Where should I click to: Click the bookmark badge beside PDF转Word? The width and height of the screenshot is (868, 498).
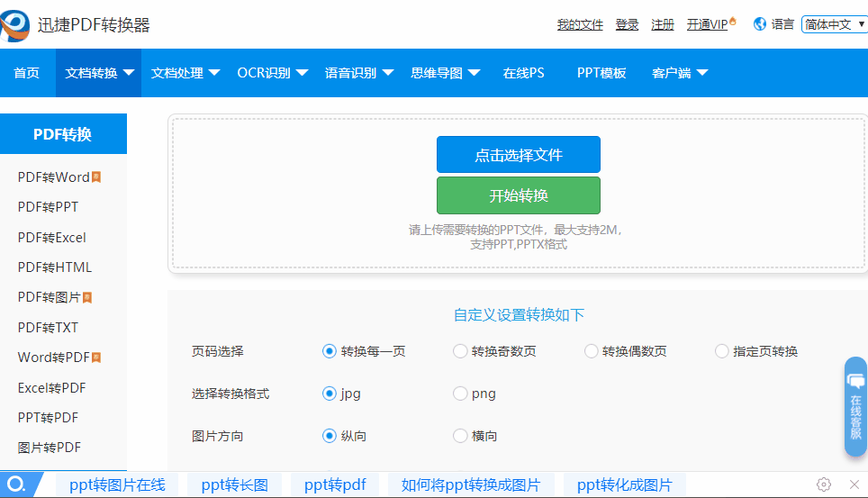coord(96,177)
